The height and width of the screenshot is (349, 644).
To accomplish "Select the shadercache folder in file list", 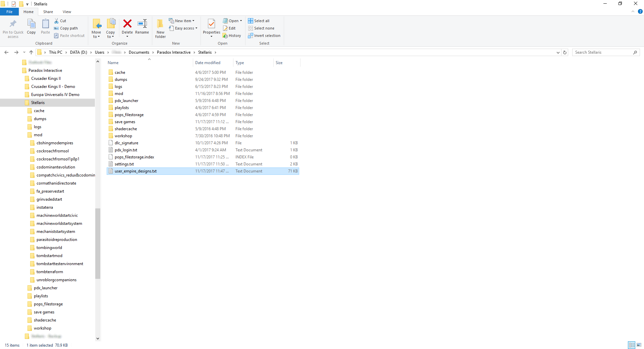I will pos(203,129).
